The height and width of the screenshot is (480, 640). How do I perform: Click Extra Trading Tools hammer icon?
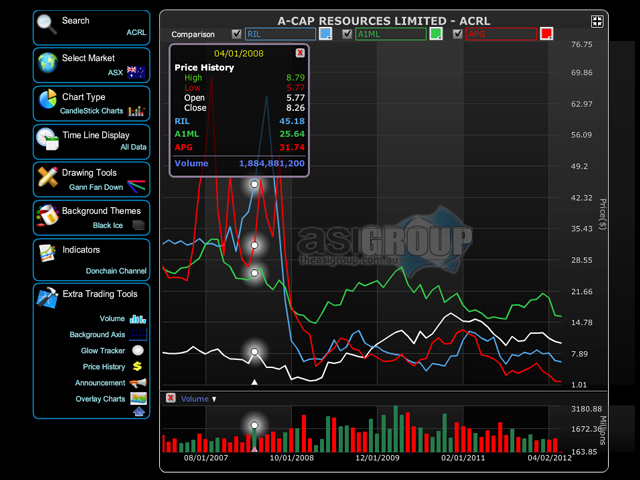[x=47, y=297]
